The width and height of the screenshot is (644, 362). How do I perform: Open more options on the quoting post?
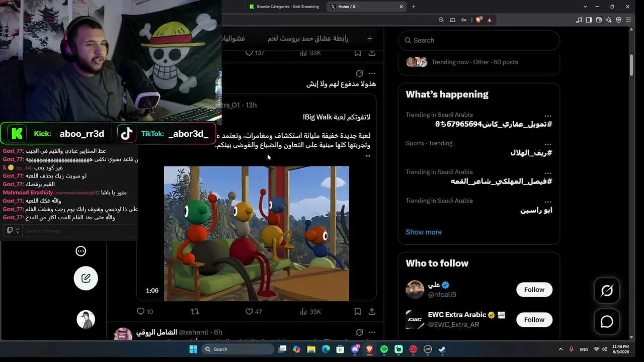click(372, 73)
